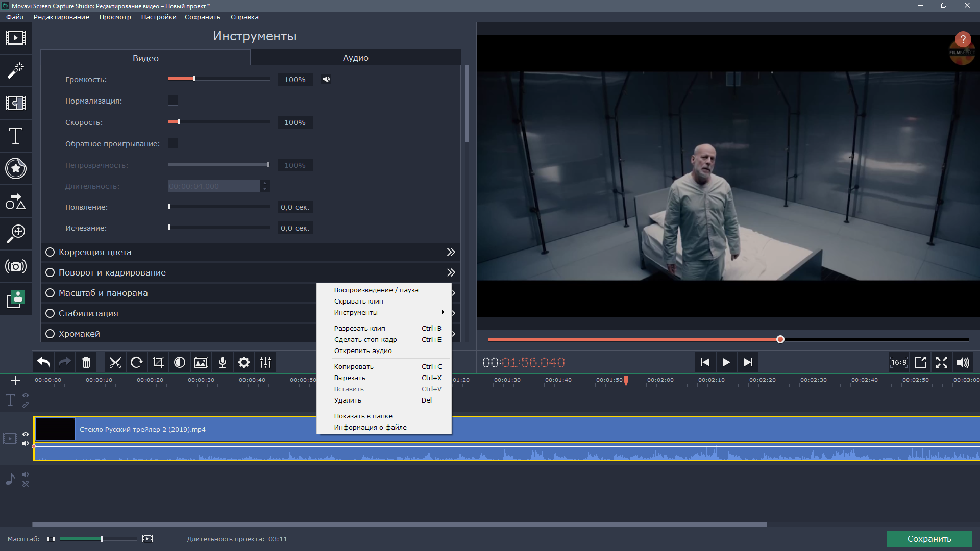Zoom out timeline scale icon
This screenshot has height=551, width=980.
[x=51, y=539]
